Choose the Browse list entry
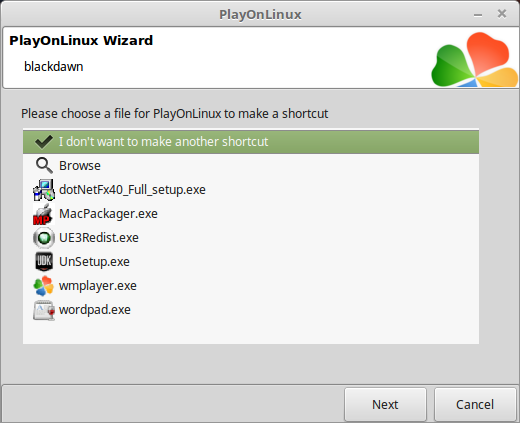The width and height of the screenshot is (520, 423). (251, 166)
